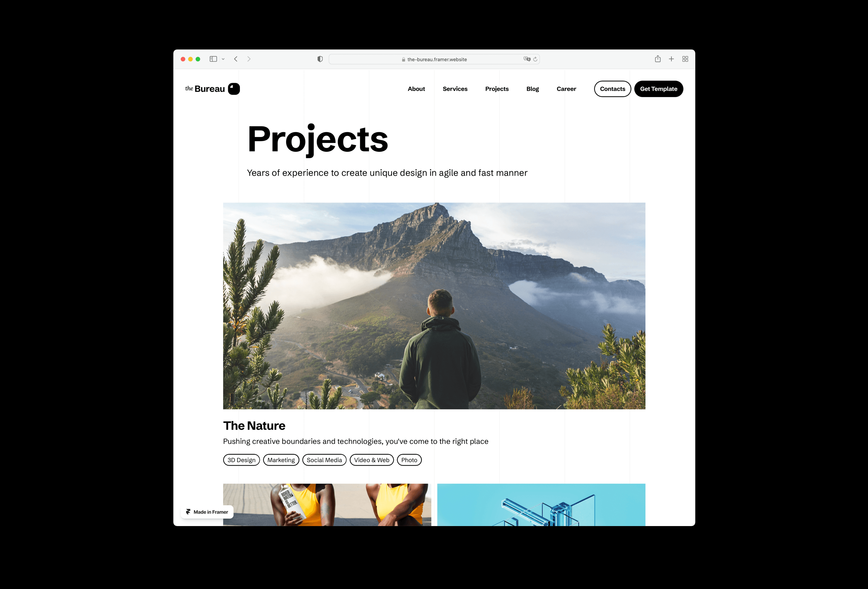Click the sidebar view toggle icon

213,59
